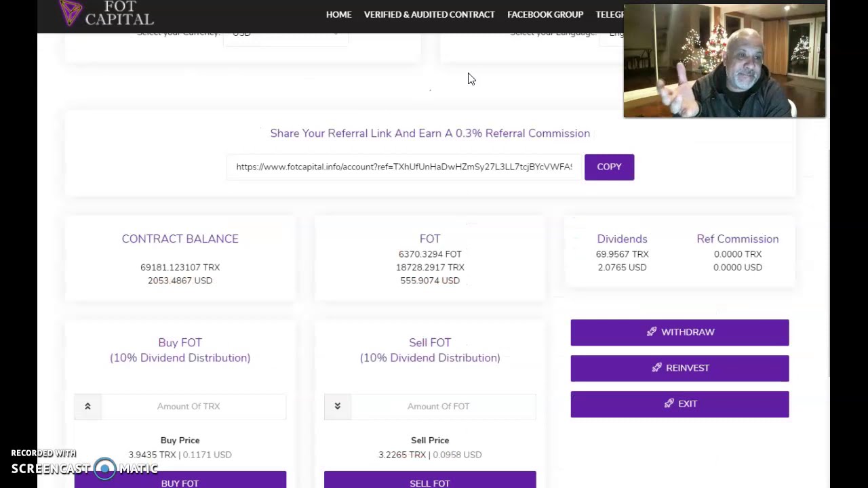Copy the referral link with the COPY button
This screenshot has height=488, width=868.
click(x=609, y=167)
